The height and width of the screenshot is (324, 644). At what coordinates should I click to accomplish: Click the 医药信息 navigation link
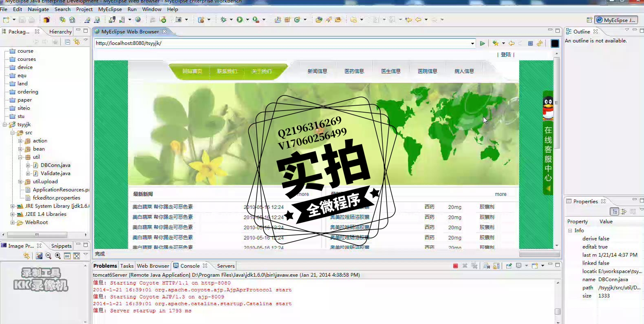354,71
